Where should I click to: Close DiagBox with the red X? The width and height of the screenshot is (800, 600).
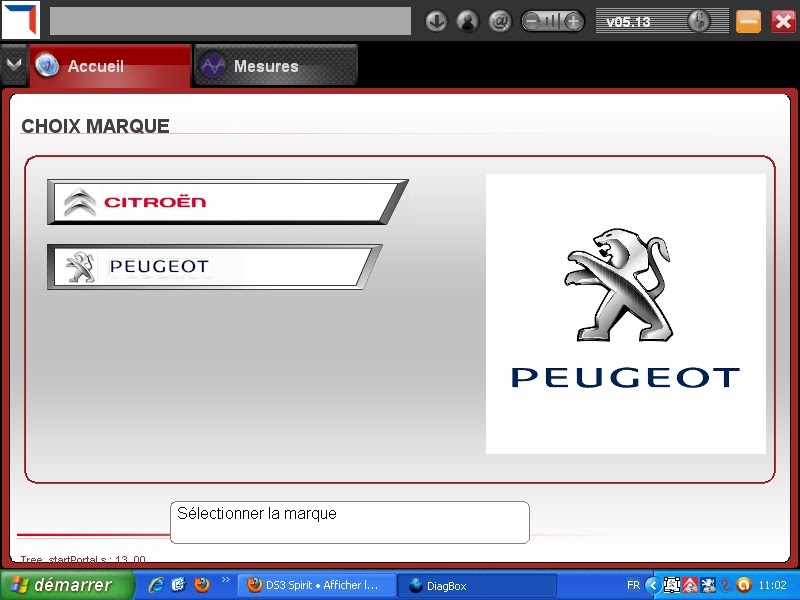coord(783,22)
